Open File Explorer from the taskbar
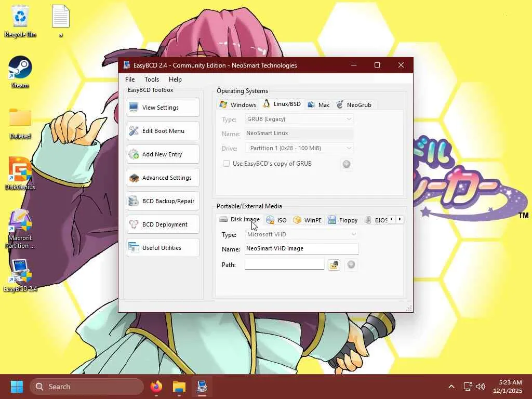The height and width of the screenshot is (399, 532). pos(179,387)
